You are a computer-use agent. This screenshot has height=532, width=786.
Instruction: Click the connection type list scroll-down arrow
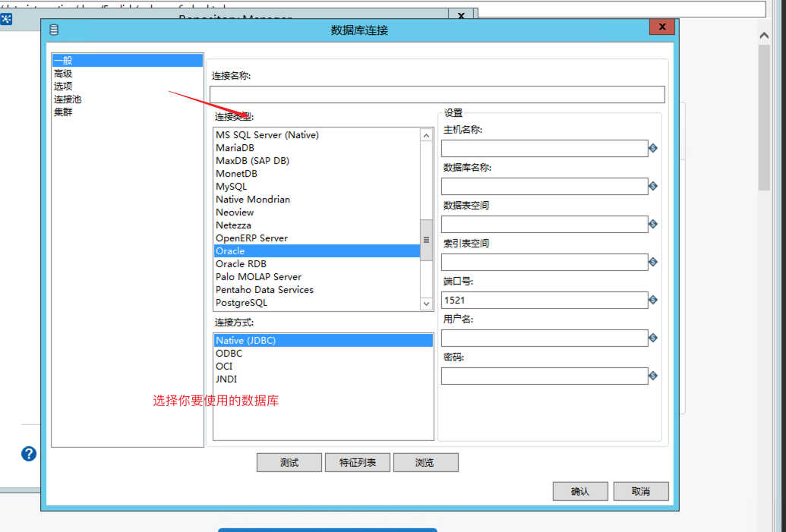(426, 304)
